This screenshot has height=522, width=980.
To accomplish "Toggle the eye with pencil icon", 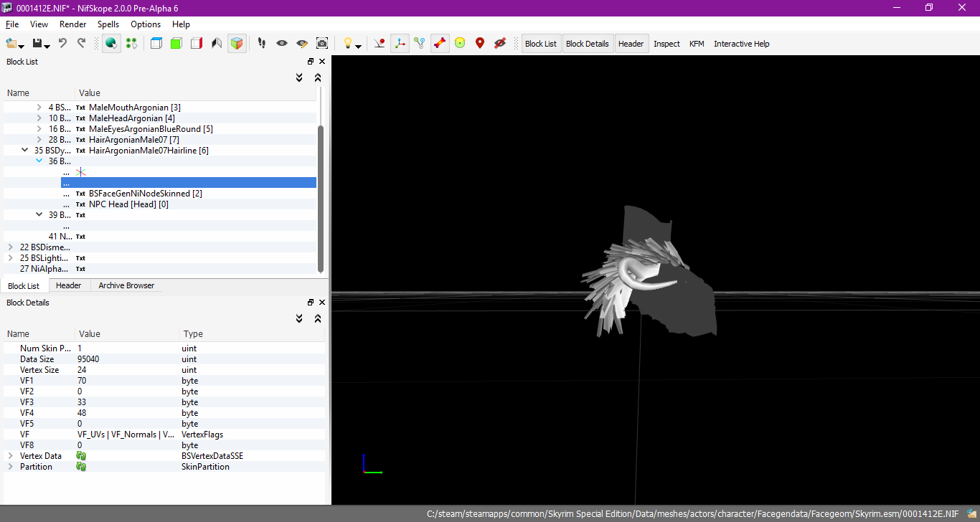I will tap(302, 44).
